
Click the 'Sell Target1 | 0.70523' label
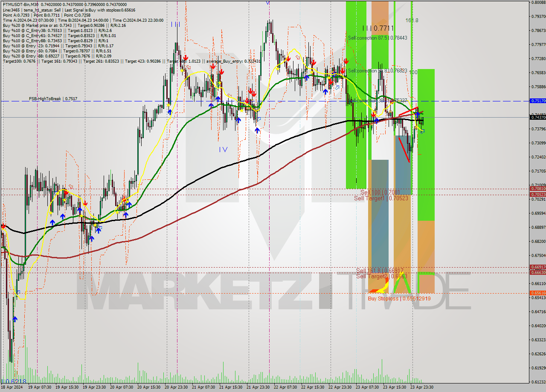coord(381,198)
